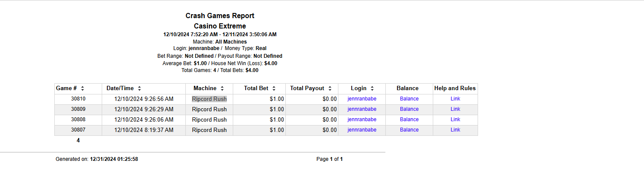Open jennranbabe login for game 30809
This screenshot has height=182, width=644.
(362, 109)
